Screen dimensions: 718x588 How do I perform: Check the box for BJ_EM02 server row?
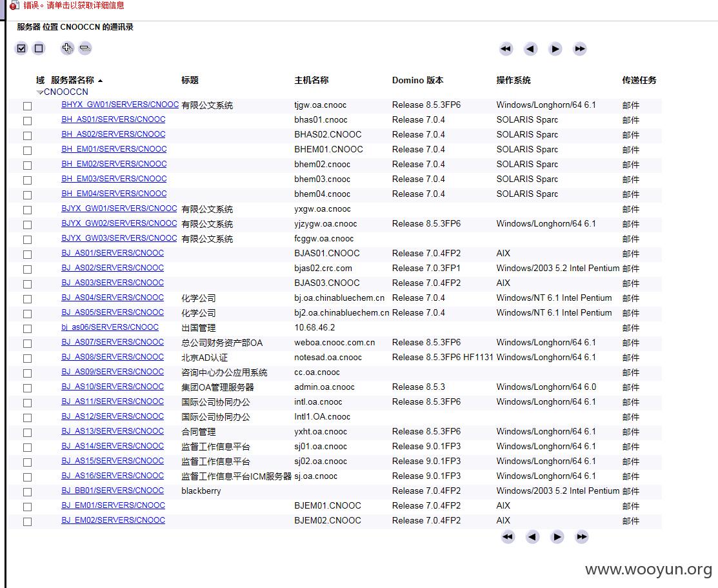point(28,522)
